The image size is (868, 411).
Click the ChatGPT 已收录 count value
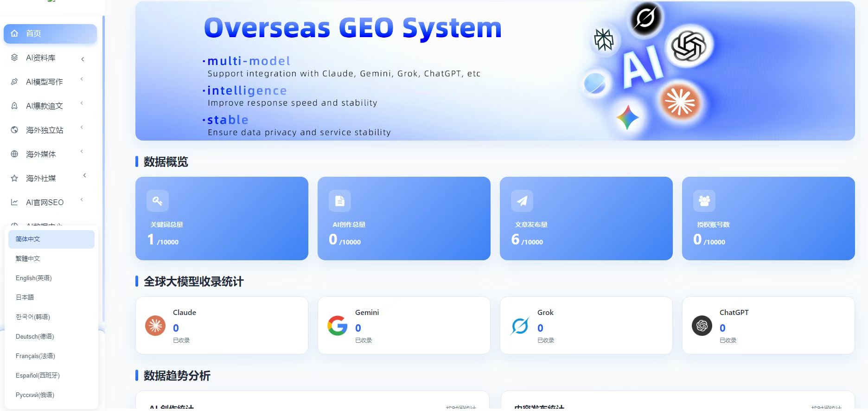click(722, 328)
